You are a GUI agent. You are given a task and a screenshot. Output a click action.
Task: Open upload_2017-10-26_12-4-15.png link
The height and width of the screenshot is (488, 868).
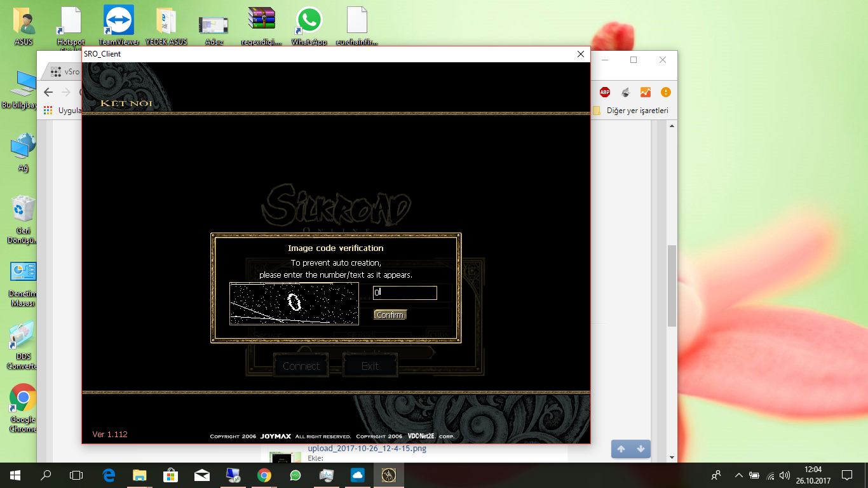(367, 449)
